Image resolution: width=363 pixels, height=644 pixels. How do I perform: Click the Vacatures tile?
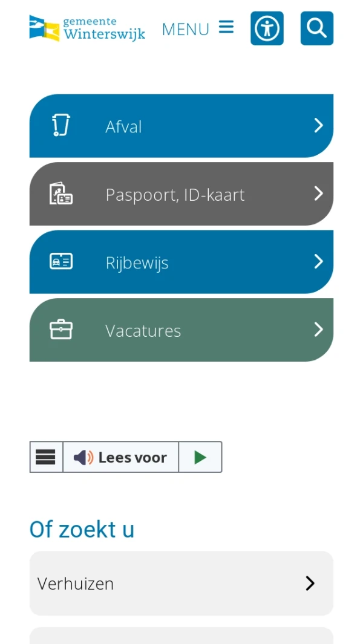click(x=181, y=330)
